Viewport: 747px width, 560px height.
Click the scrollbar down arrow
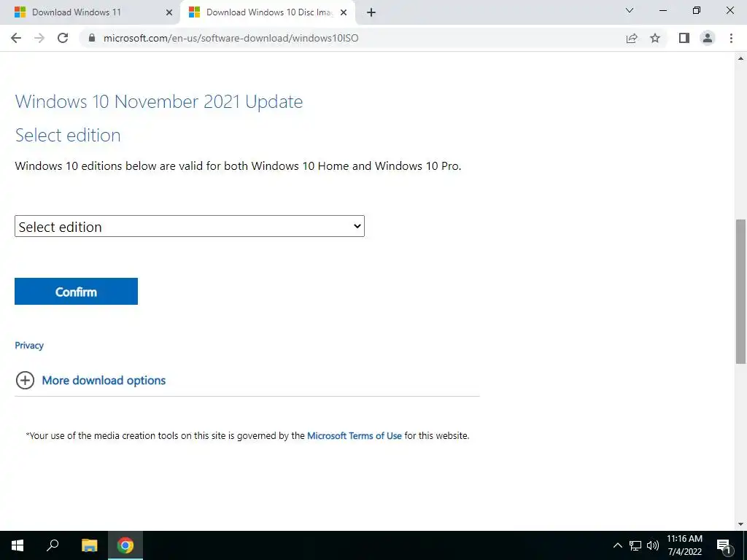click(x=741, y=524)
